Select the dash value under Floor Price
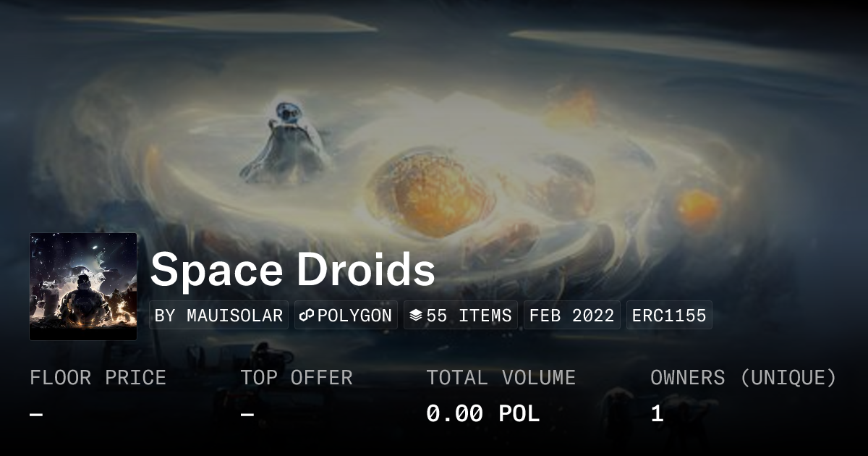Image resolution: width=868 pixels, height=456 pixels. coord(36,415)
